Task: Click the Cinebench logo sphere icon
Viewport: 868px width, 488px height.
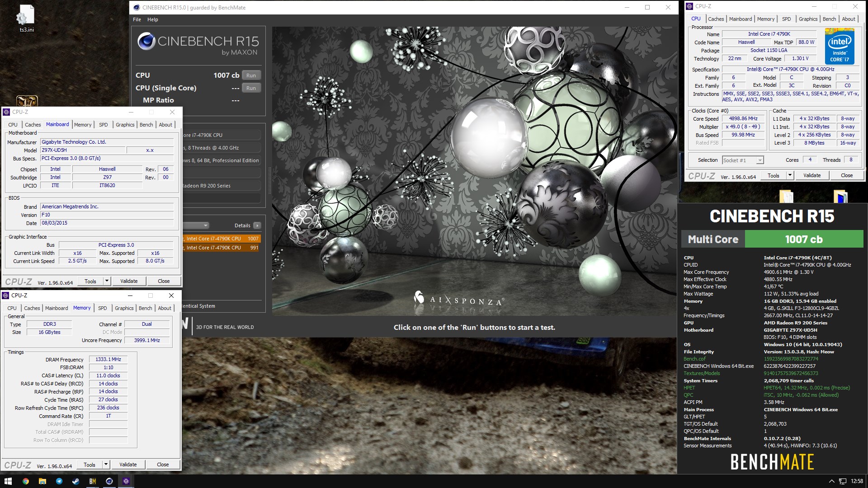Action: click(x=146, y=41)
